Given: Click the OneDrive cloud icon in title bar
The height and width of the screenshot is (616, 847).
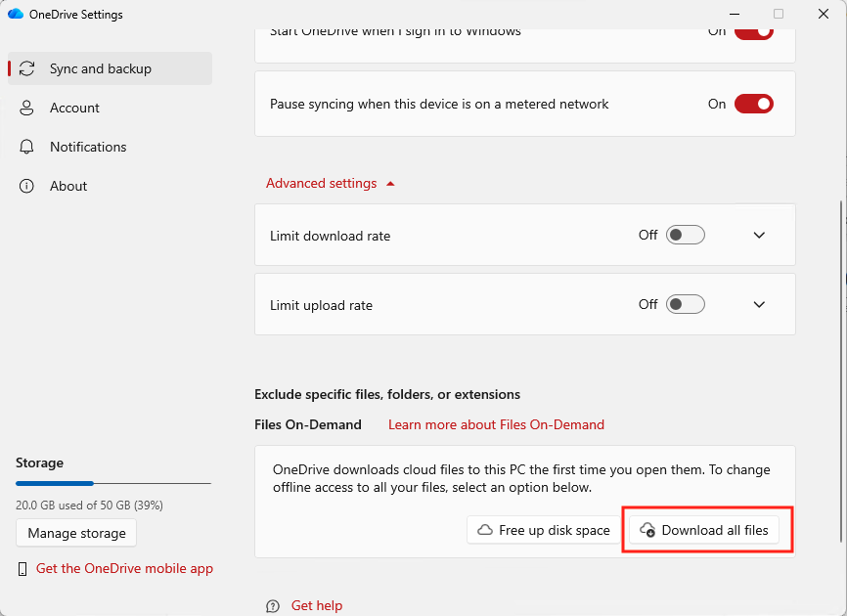Looking at the screenshot, I should 16,15.
